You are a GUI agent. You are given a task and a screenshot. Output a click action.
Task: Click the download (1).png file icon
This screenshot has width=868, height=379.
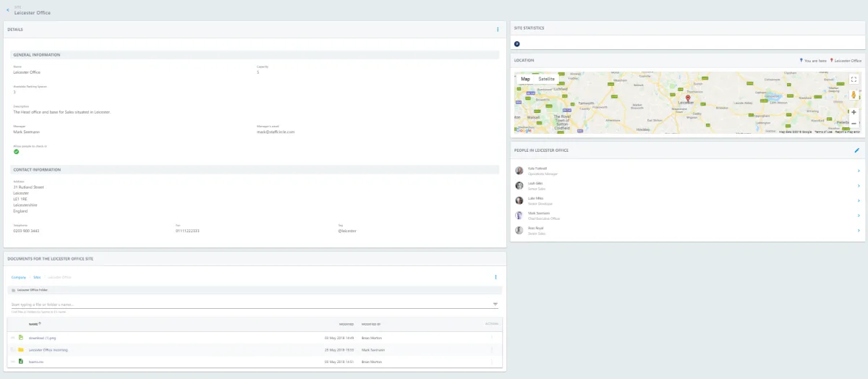click(21, 338)
